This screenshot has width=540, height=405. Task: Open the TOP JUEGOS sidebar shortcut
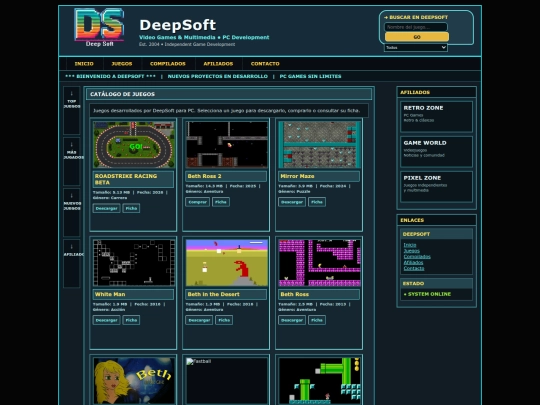[x=72, y=110]
